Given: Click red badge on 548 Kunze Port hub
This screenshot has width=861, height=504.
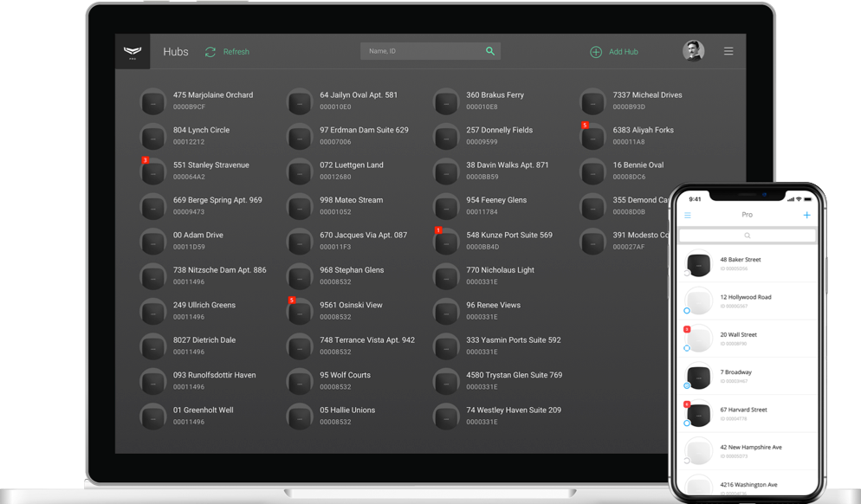Looking at the screenshot, I should tap(438, 230).
